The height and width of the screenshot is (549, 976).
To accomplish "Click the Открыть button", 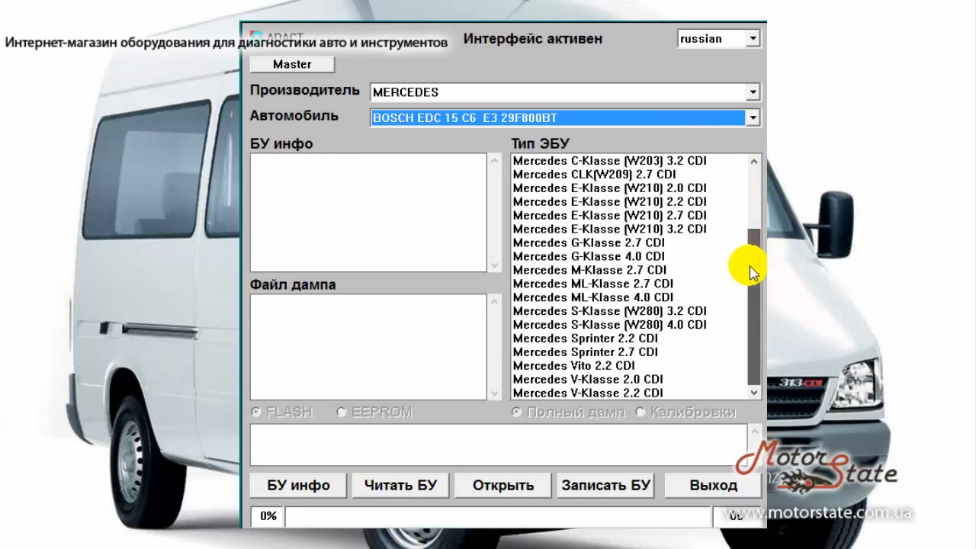I will pos(503,485).
